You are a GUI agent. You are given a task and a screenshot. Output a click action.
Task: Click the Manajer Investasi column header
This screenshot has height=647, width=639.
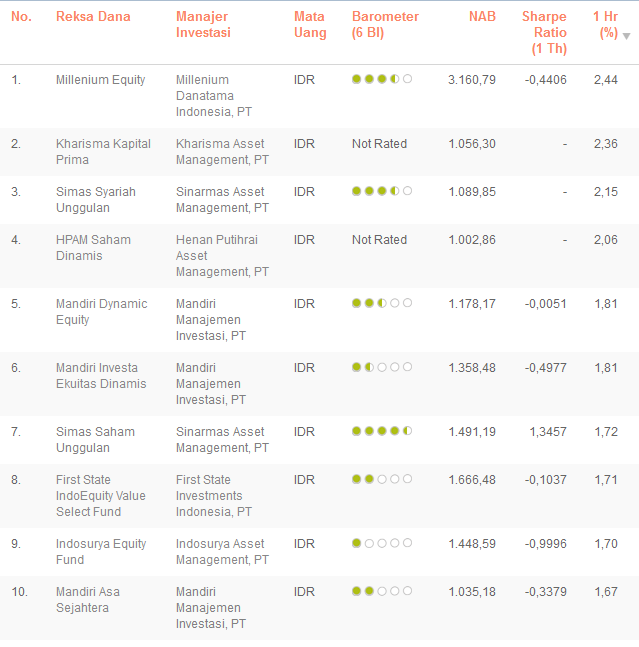[203, 25]
